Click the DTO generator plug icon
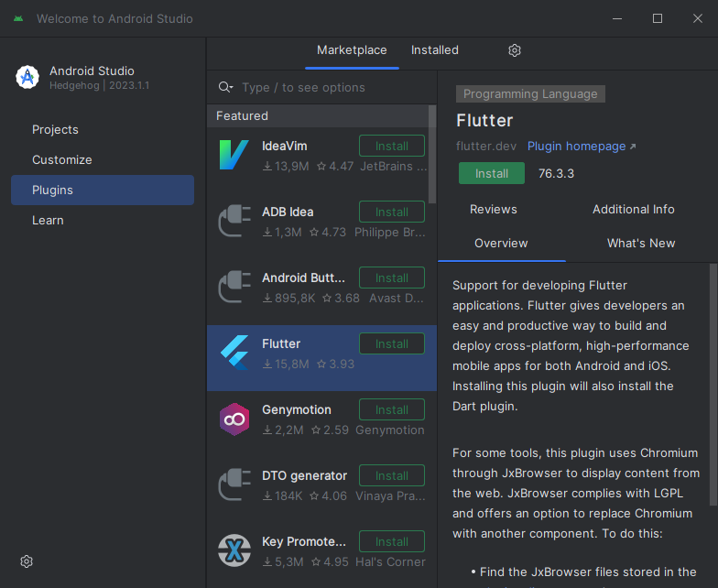The image size is (718, 588). [x=234, y=485]
